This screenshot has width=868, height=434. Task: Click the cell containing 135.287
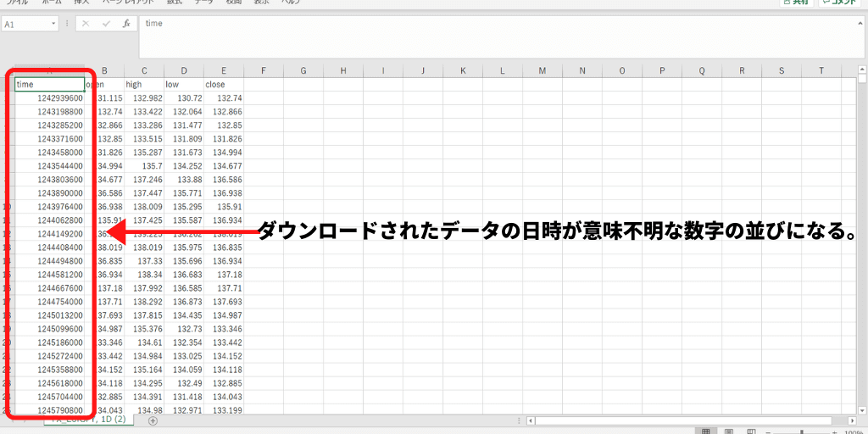pyautogui.click(x=144, y=153)
